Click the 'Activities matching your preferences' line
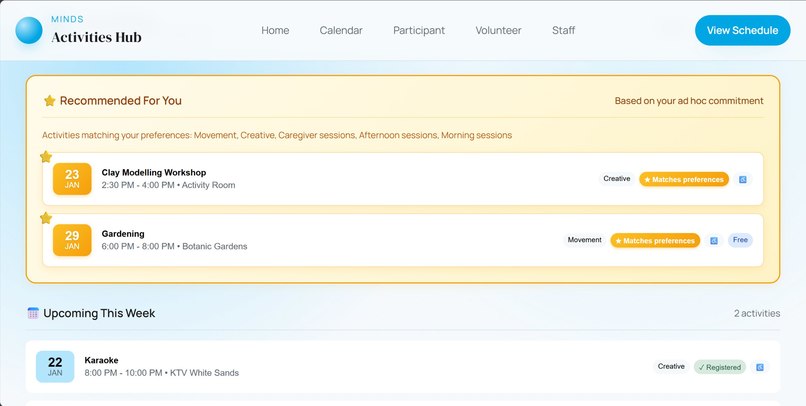 coord(277,135)
